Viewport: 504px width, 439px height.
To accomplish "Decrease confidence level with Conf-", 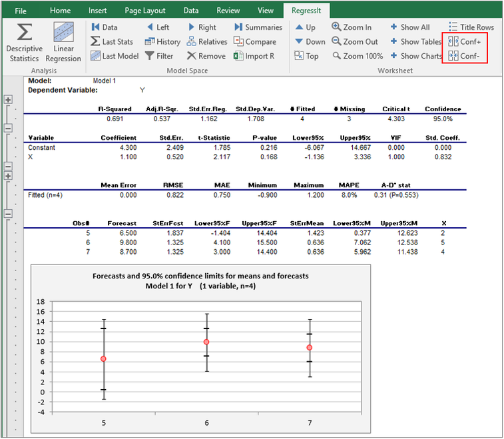I will [464, 56].
